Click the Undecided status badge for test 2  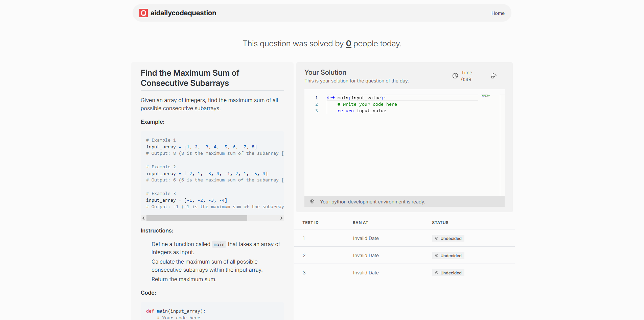(x=448, y=256)
